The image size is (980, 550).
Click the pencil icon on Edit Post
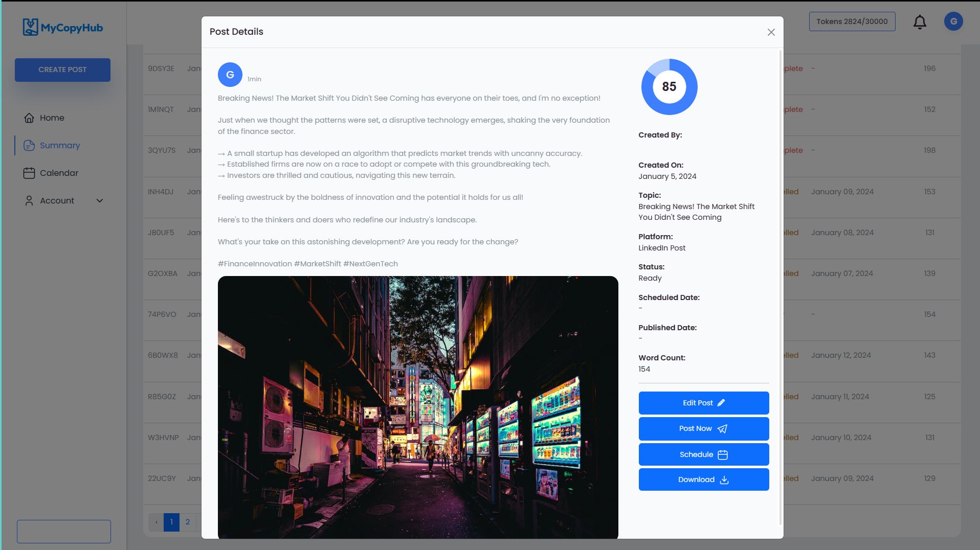point(721,402)
